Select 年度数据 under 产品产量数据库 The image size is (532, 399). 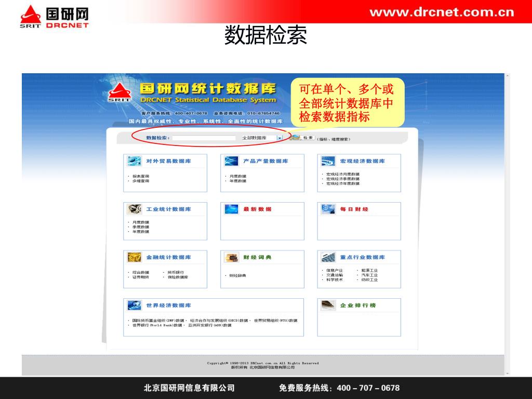coord(238,181)
